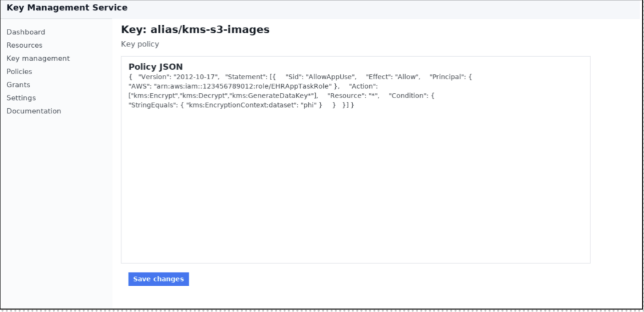This screenshot has width=644, height=312.
Task: Place cursor in empty area of policy editor
Action: 356,185
